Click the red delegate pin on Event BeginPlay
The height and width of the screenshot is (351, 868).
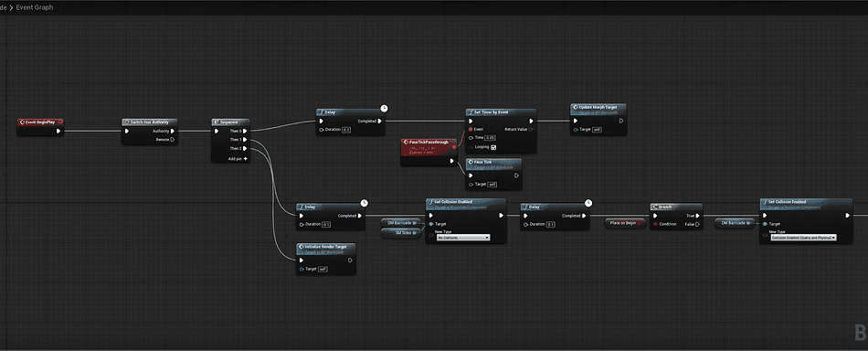pyautogui.click(x=59, y=122)
